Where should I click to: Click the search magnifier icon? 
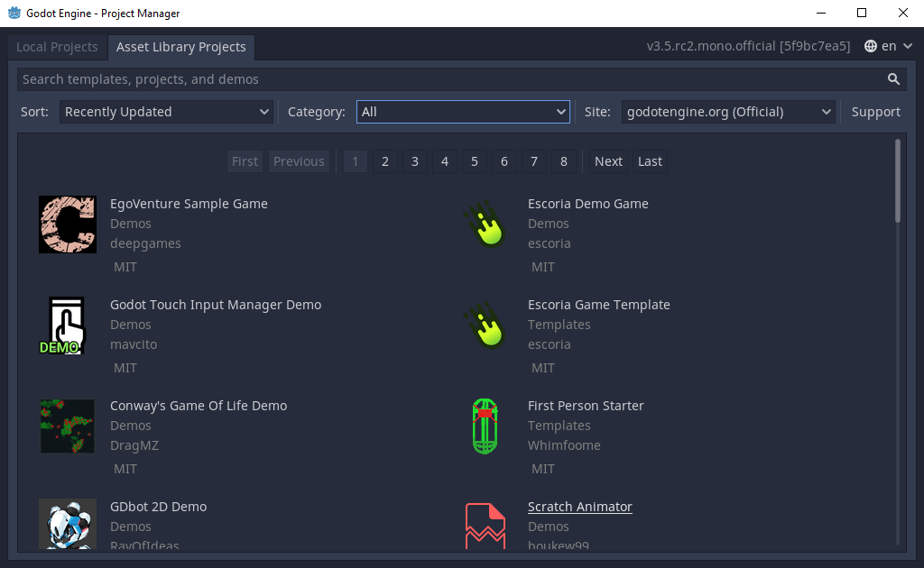pyautogui.click(x=892, y=78)
